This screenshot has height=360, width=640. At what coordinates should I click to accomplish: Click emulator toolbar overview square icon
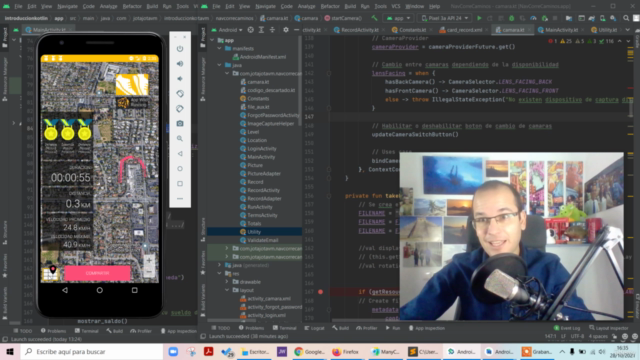coord(180,184)
